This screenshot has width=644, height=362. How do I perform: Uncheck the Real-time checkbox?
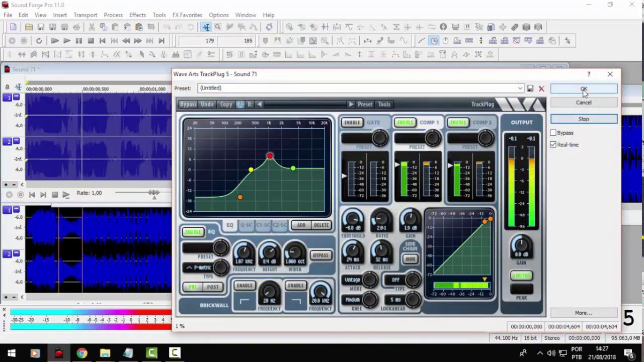pos(553,145)
